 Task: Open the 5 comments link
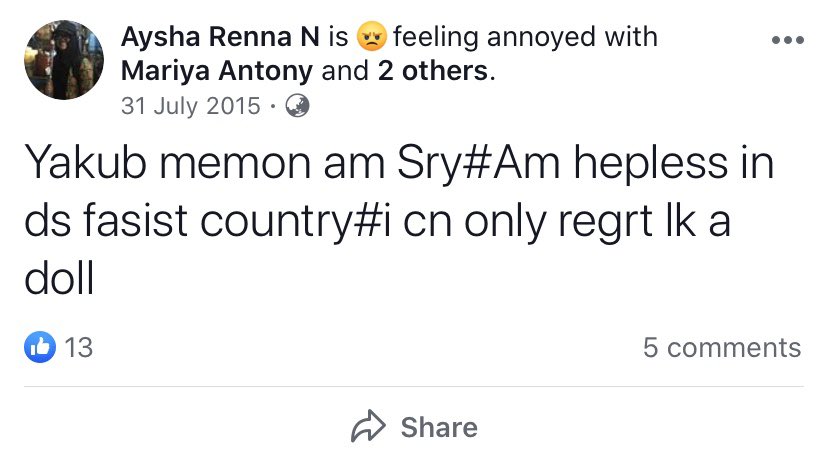pyautogui.click(x=722, y=348)
